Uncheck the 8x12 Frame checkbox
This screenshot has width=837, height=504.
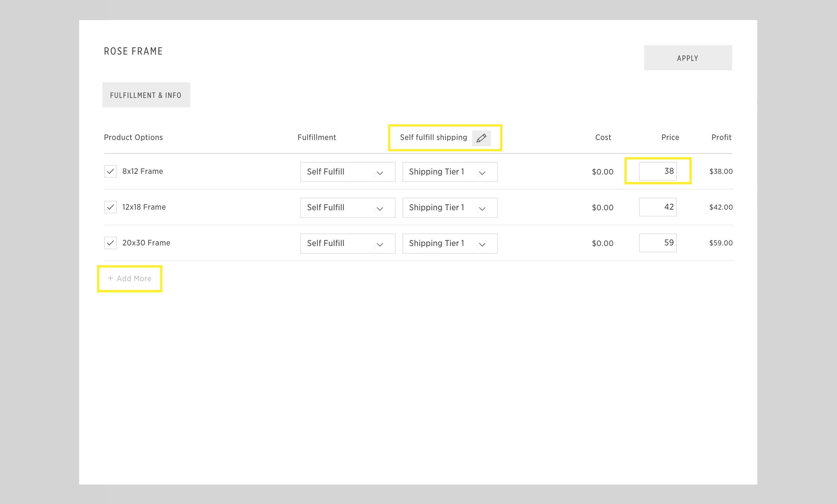click(x=110, y=171)
